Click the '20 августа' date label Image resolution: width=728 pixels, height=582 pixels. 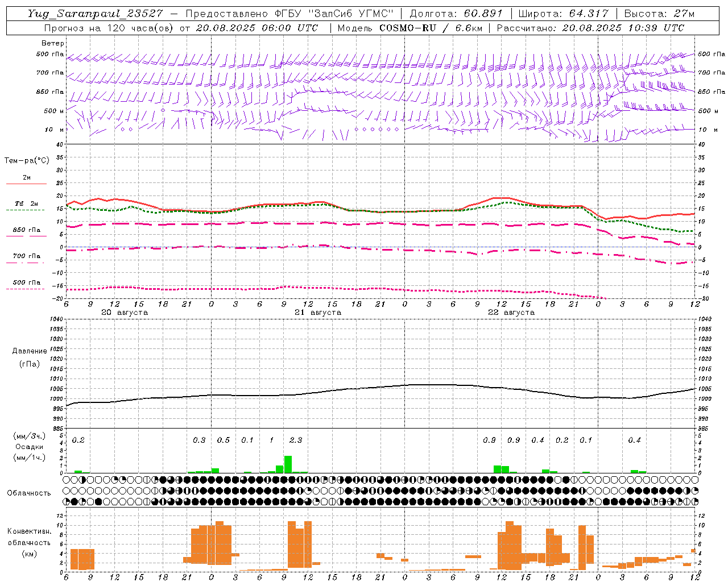point(125,313)
